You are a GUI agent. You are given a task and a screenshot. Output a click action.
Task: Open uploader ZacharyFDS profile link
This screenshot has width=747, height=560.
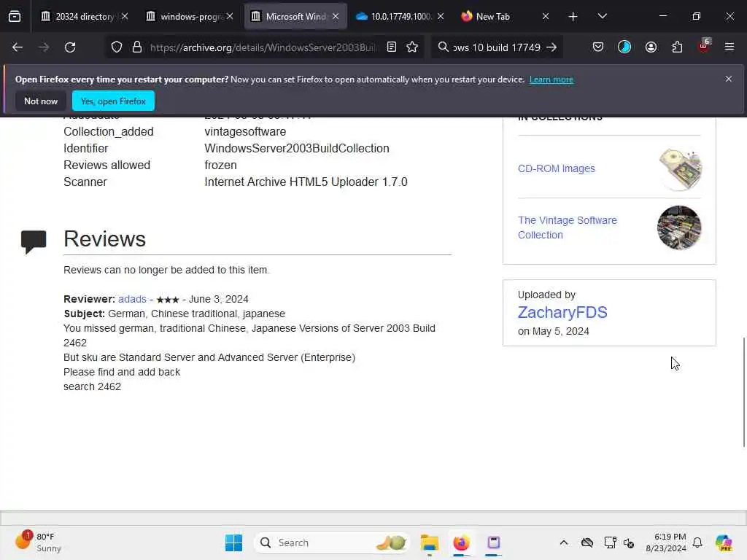coord(562,312)
